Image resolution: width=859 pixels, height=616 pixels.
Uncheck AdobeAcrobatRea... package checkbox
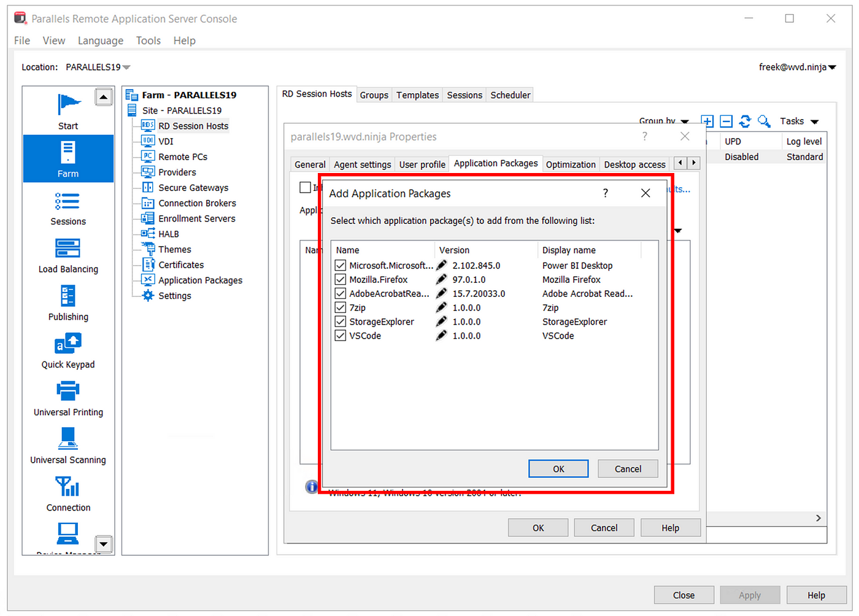click(x=341, y=293)
